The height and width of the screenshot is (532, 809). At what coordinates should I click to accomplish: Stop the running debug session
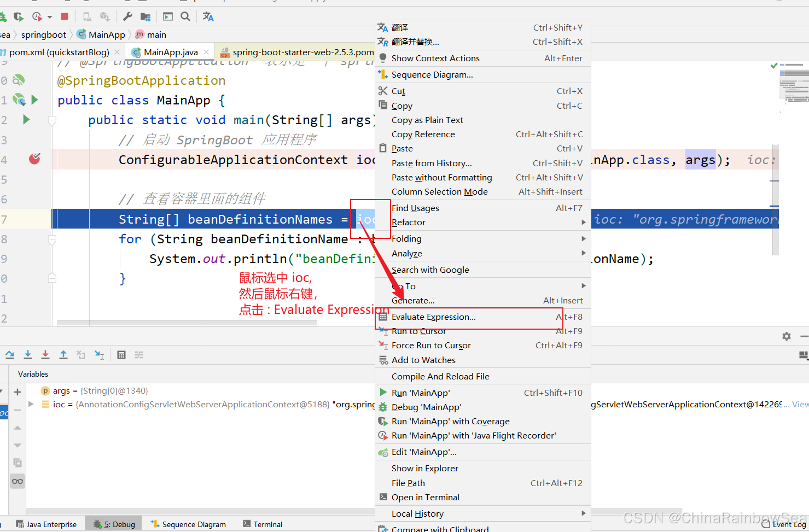point(65,16)
